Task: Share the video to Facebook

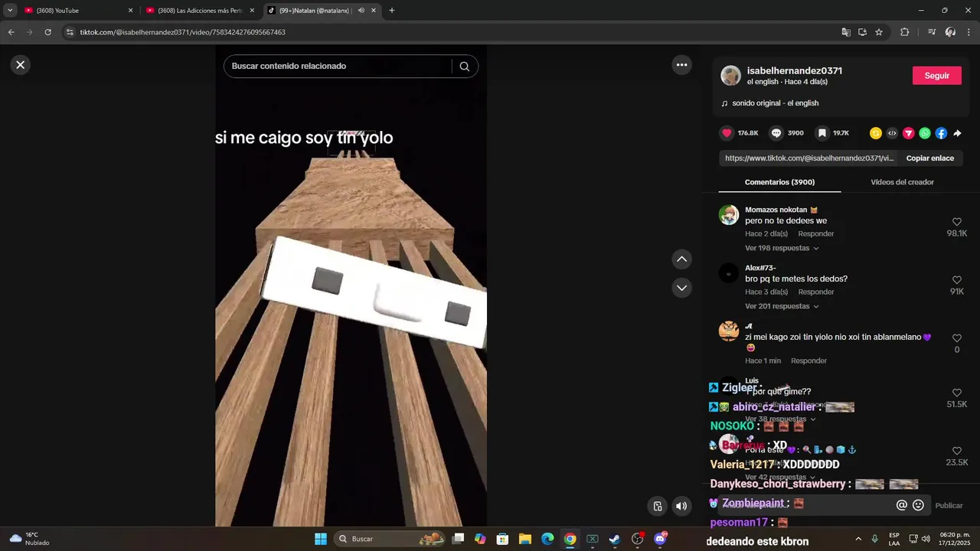Action: click(x=941, y=133)
